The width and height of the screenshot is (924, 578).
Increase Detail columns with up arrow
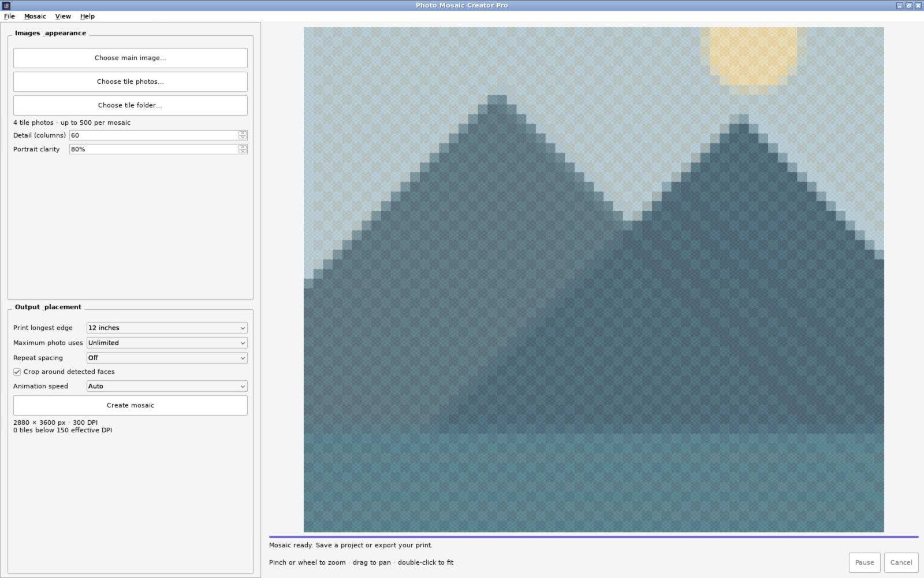click(243, 133)
